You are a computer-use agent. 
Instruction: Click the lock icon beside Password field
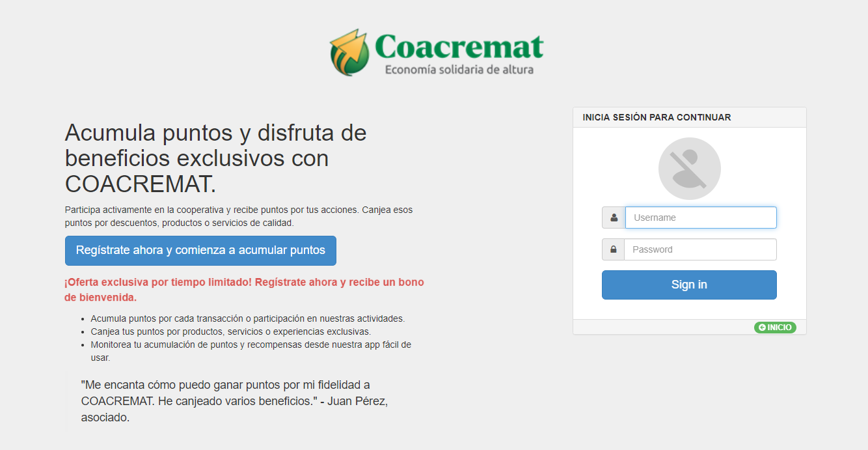coord(614,249)
